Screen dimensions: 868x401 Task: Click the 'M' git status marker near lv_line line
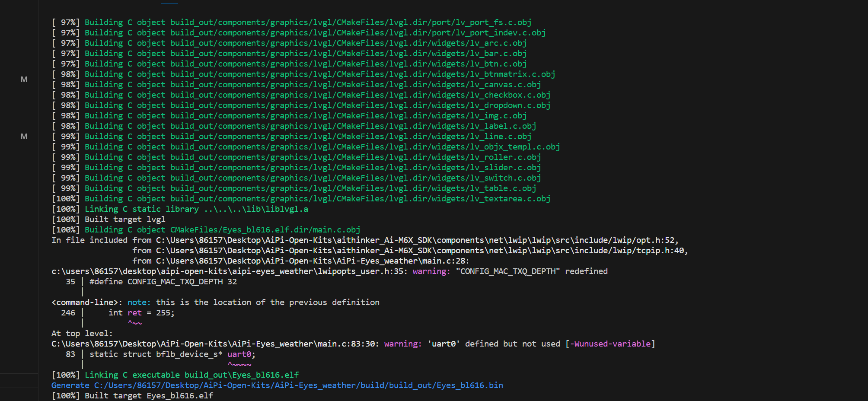tap(24, 136)
